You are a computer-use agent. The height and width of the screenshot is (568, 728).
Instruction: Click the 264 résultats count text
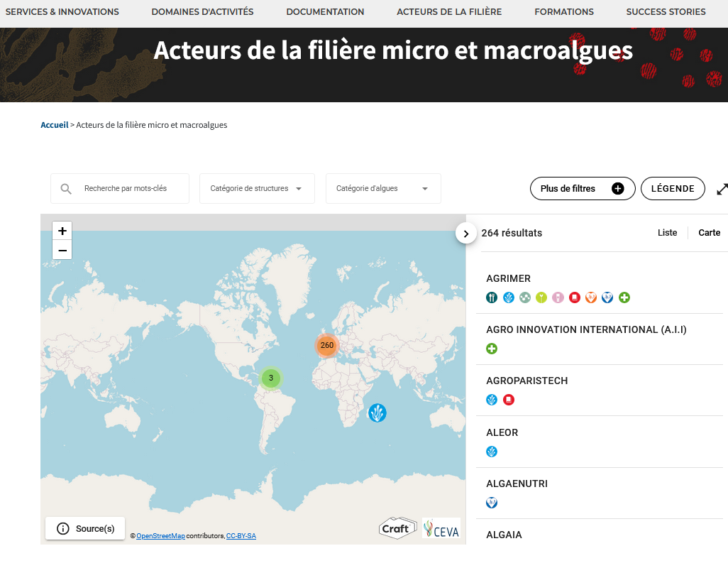(x=512, y=233)
